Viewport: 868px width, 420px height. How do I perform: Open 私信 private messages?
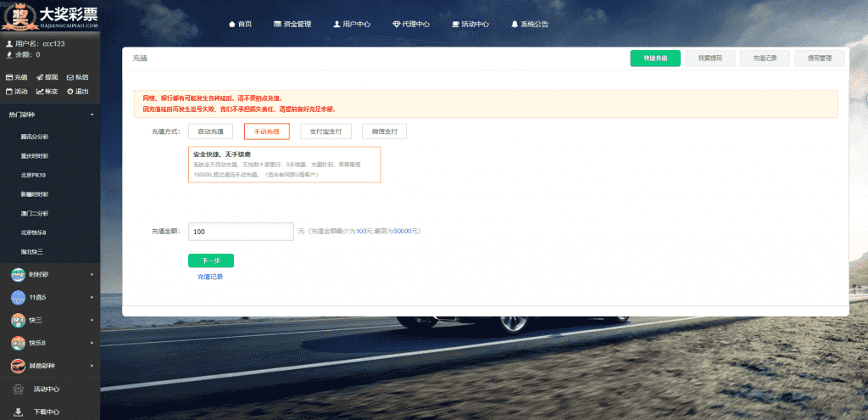tap(77, 77)
